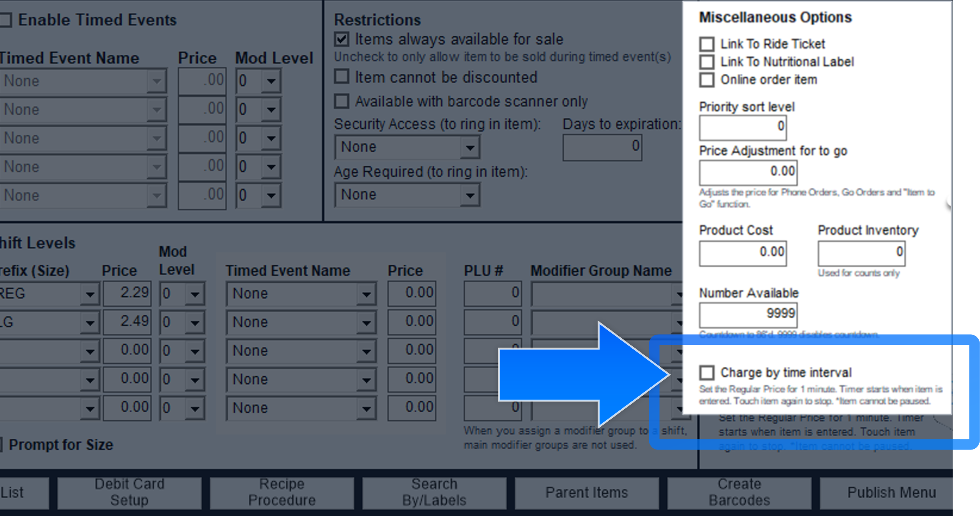Expand the first Timed Event Name dropdown
This screenshot has height=516, width=980.
[x=157, y=81]
